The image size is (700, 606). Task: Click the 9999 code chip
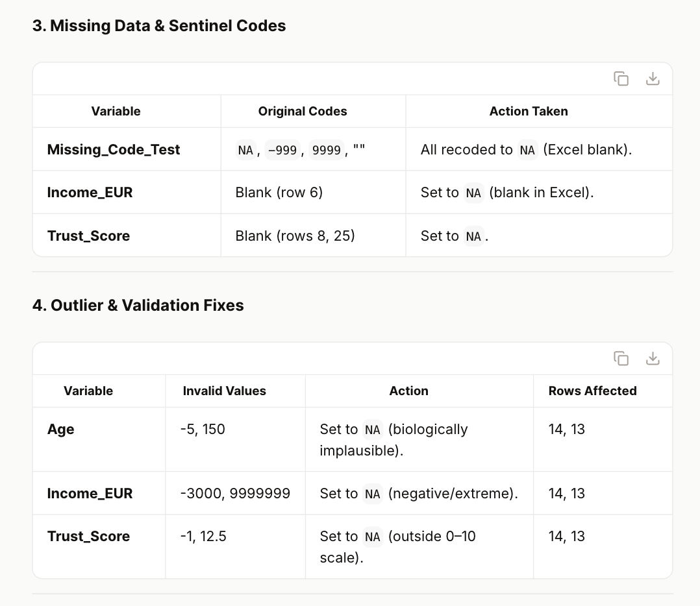pos(326,150)
